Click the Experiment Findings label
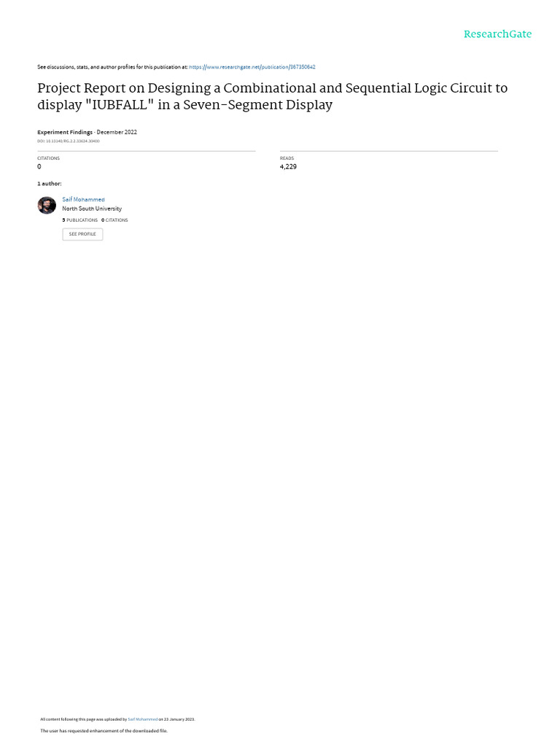Viewport: 560px width, 747px height. click(65, 132)
